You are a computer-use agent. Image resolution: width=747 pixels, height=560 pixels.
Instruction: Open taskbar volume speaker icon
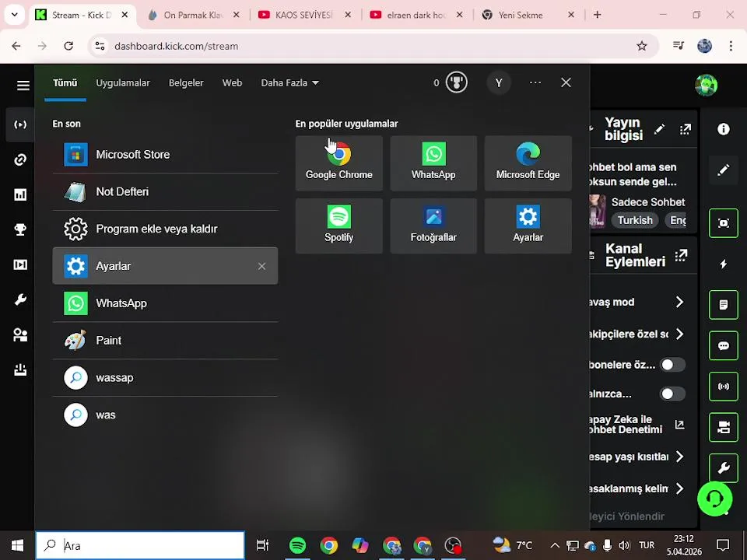[623, 545]
